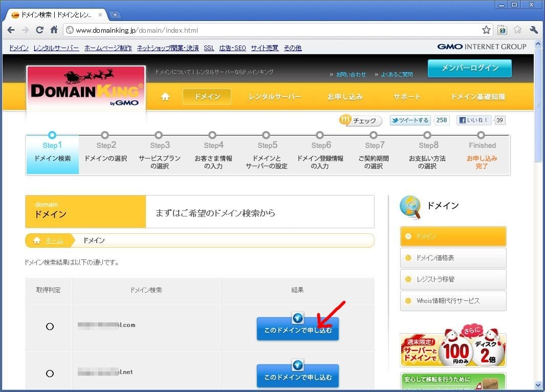Open the メンバーログイン member login
This screenshot has width=545, height=392.
pos(469,68)
